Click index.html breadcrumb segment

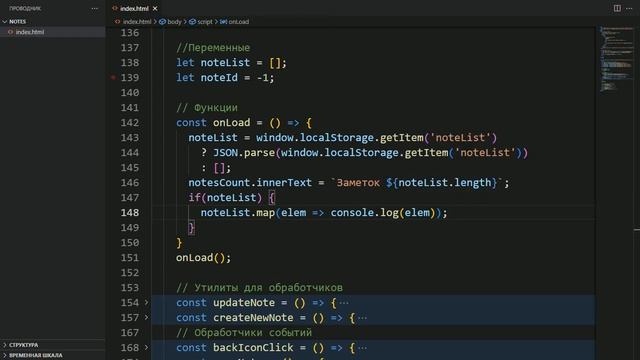[x=137, y=22]
